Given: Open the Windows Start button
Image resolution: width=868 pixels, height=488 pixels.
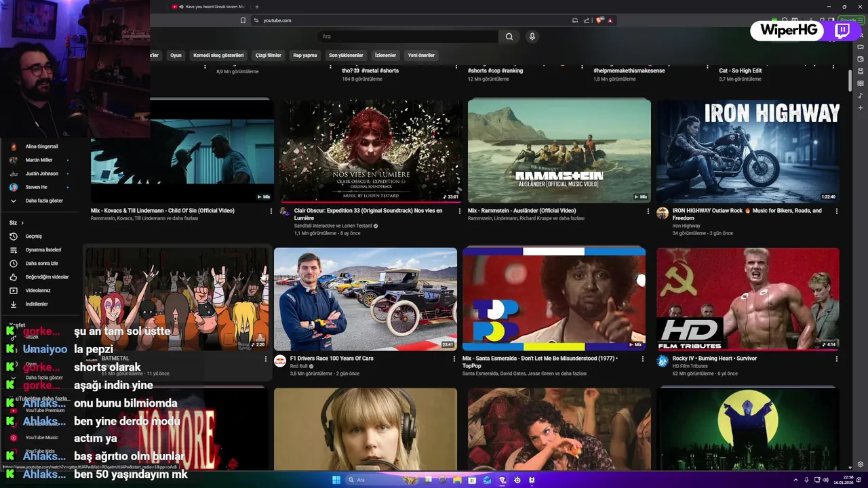Looking at the screenshot, I should click(336, 480).
